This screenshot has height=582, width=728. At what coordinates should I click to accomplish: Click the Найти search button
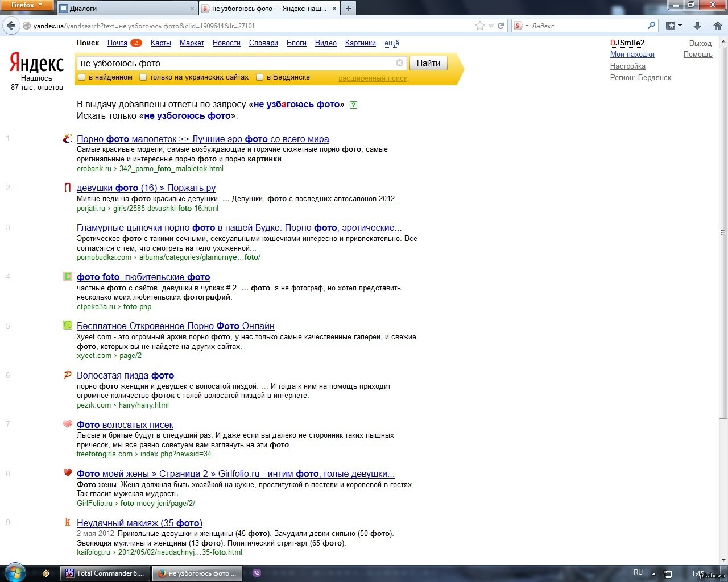(x=428, y=63)
